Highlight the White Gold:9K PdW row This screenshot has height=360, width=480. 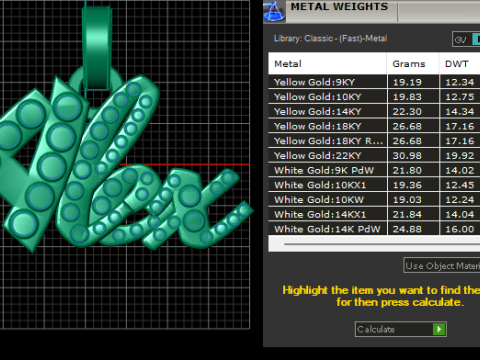tap(374, 170)
